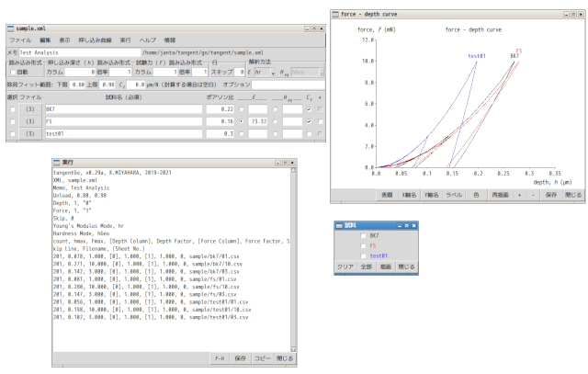Screen dimensions: 588x374
Task: Click X軸名 button in graph window
Action: coord(409,195)
